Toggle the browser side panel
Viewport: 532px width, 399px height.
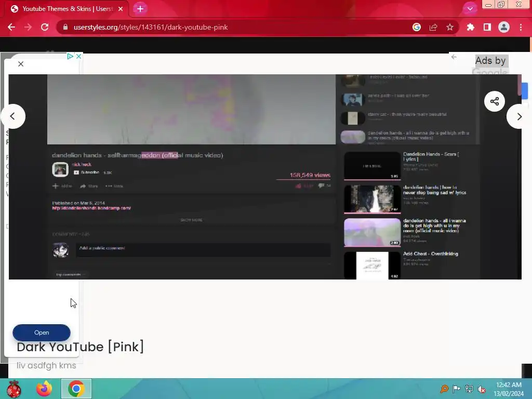pos(487,27)
